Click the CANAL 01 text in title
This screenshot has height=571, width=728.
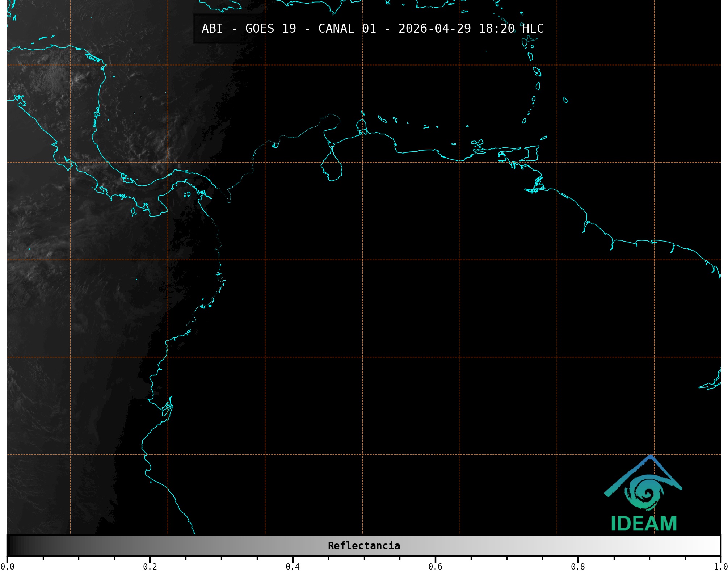347,29
